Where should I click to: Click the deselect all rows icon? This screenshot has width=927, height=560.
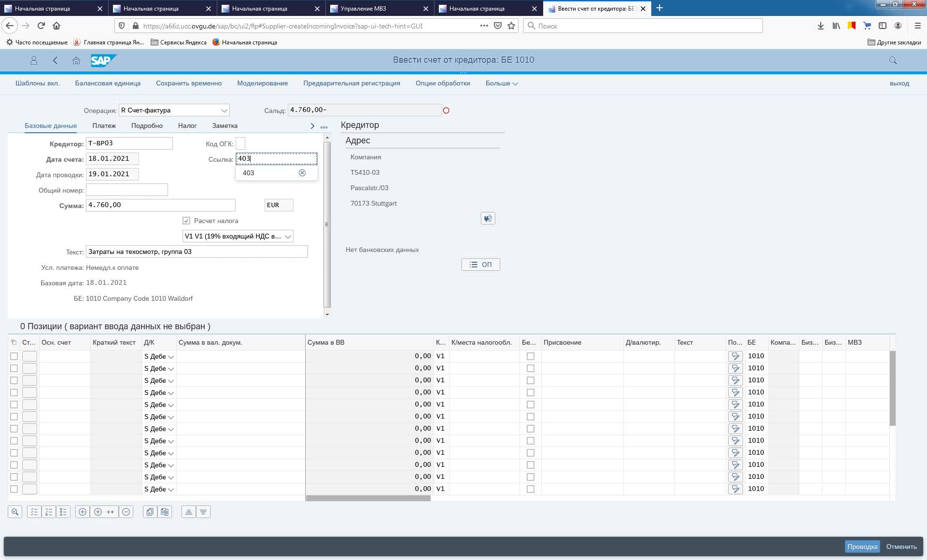coord(63,512)
